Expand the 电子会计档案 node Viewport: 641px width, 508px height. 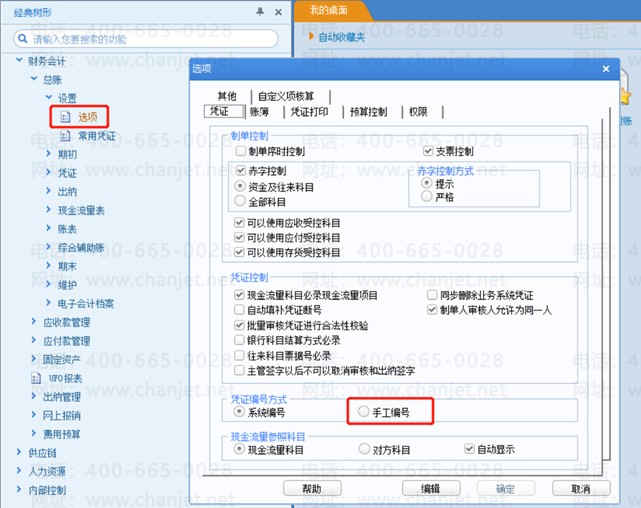pos(49,303)
